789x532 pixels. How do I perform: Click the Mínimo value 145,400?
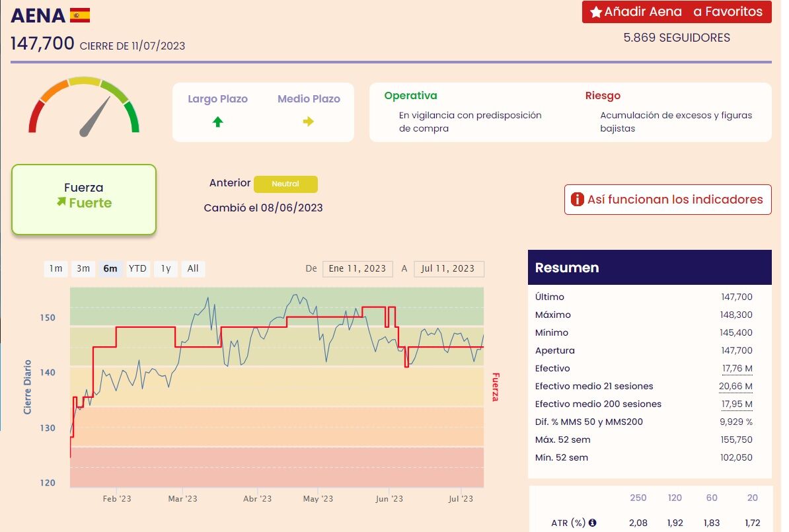736,332
